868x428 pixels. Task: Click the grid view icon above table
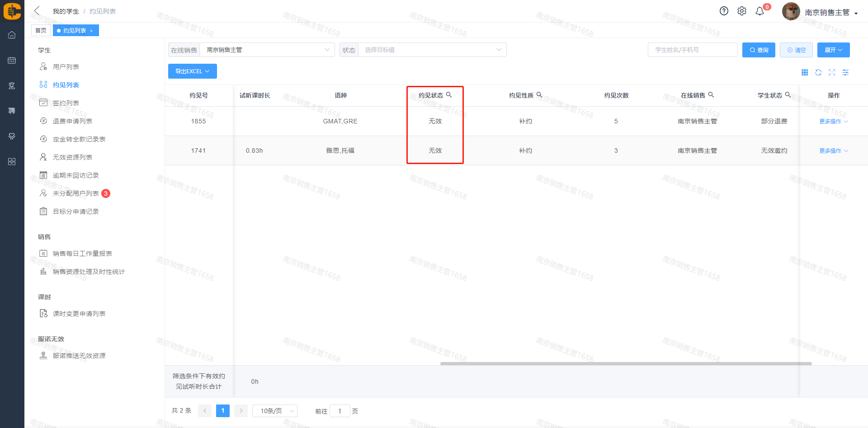805,72
